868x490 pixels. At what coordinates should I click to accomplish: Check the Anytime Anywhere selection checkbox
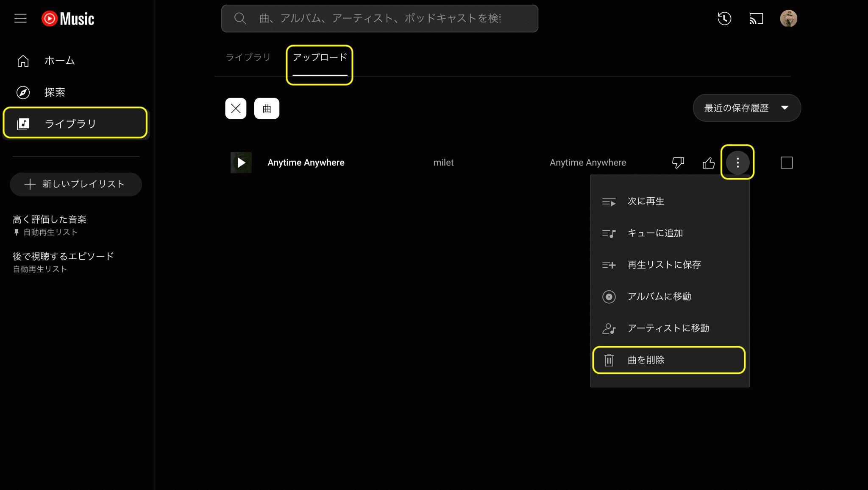click(x=787, y=162)
